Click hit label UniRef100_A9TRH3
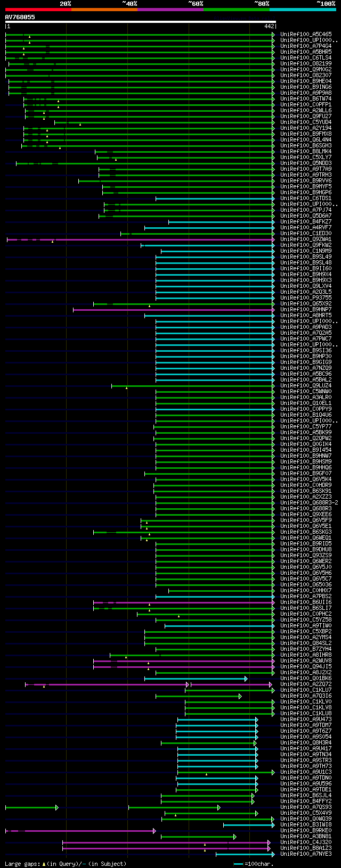 click(x=306, y=175)
